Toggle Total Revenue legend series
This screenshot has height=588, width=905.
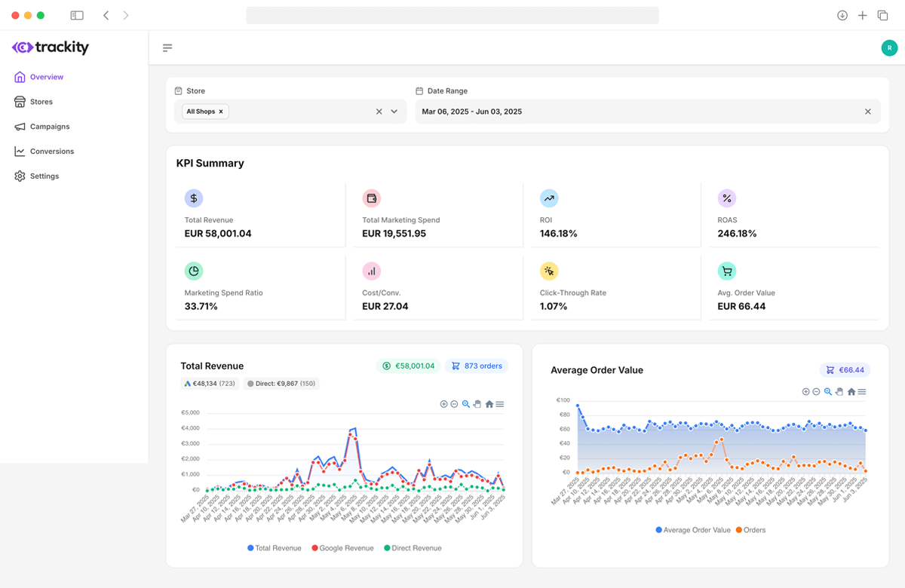[x=275, y=548]
